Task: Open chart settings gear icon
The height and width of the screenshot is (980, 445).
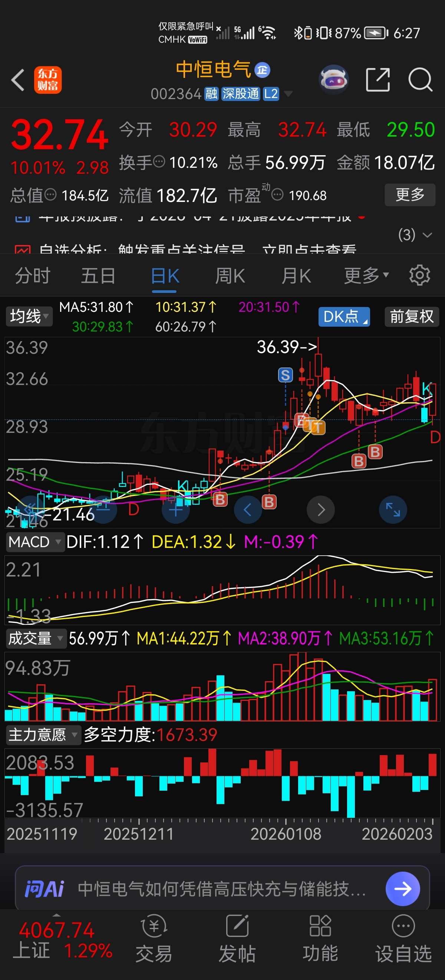Action: (x=419, y=275)
